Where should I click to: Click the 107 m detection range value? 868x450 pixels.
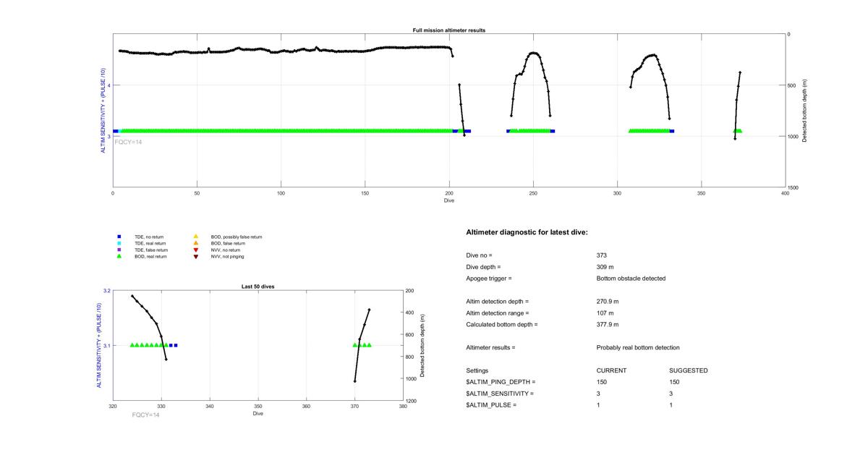coord(606,313)
